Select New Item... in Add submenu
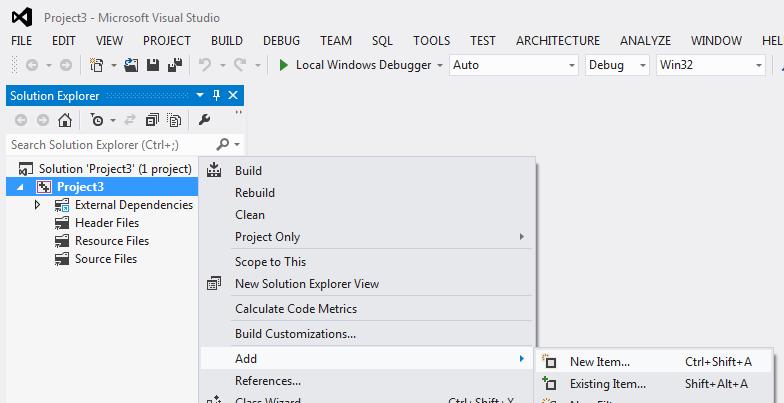784x403 pixels. [x=654, y=362]
